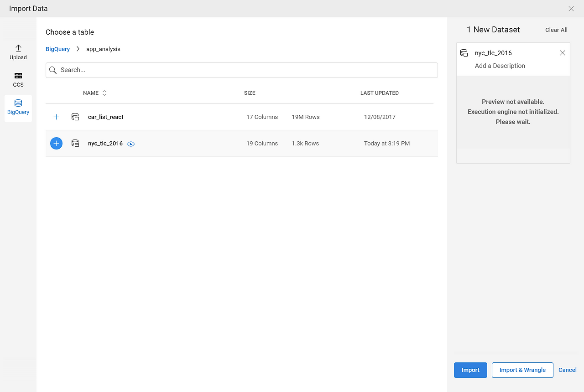
Task: Add a Description for nyc_tlc_2016
Action: click(500, 66)
